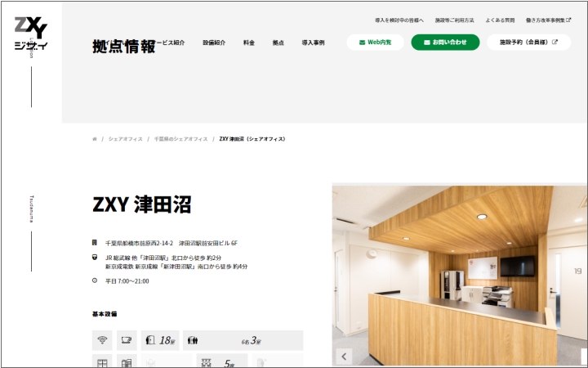
Task: Click the 施設予約(会員様) button
Action: click(x=528, y=42)
